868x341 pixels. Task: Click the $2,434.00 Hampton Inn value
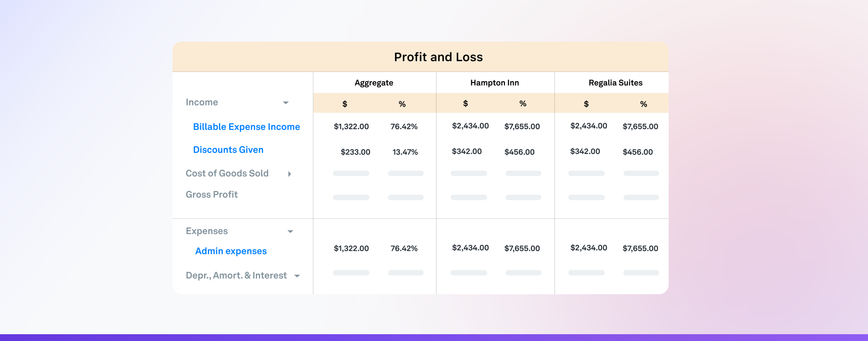tap(470, 126)
